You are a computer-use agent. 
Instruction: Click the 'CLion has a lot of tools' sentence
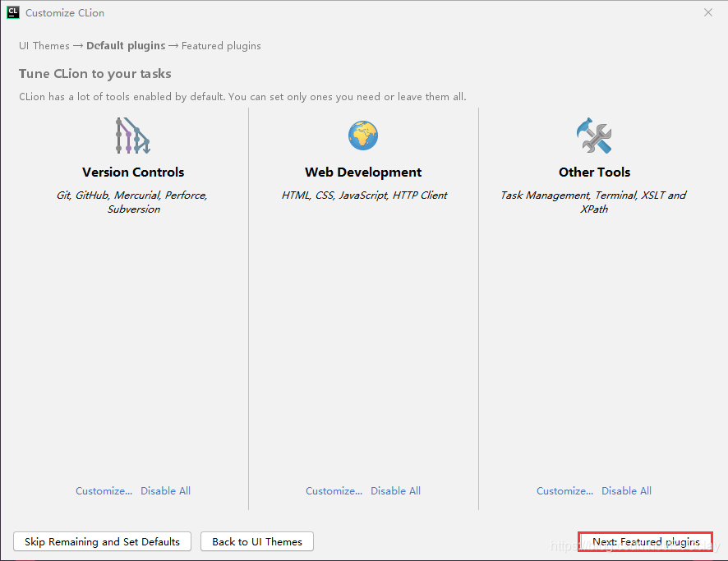tap(242, 97)
